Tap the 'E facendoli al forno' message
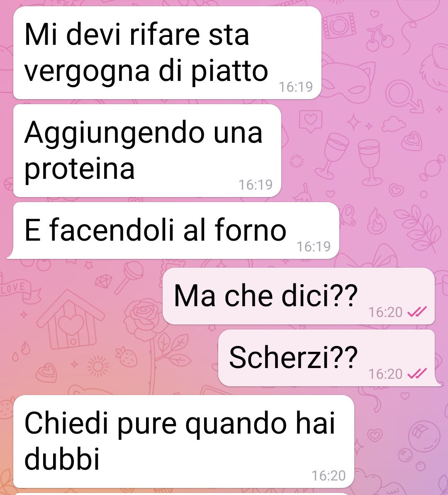This screenshot has height=495, width=448. pyautogui.click(x=173, y=230)
